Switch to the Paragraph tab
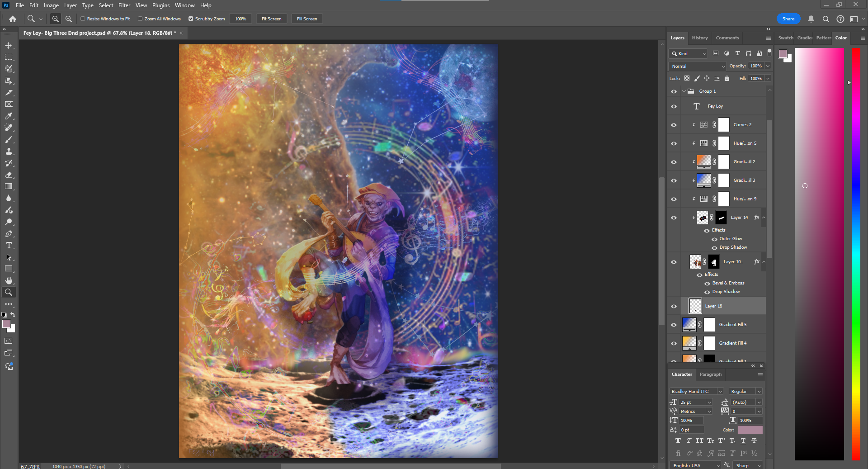 [x=711, y=374]
